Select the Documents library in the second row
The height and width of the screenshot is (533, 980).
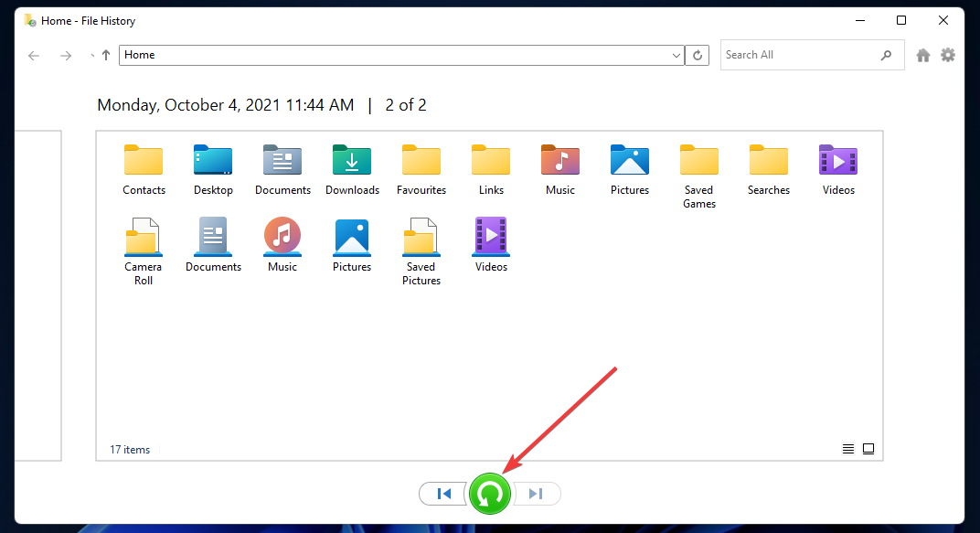(x=213, y=245)
